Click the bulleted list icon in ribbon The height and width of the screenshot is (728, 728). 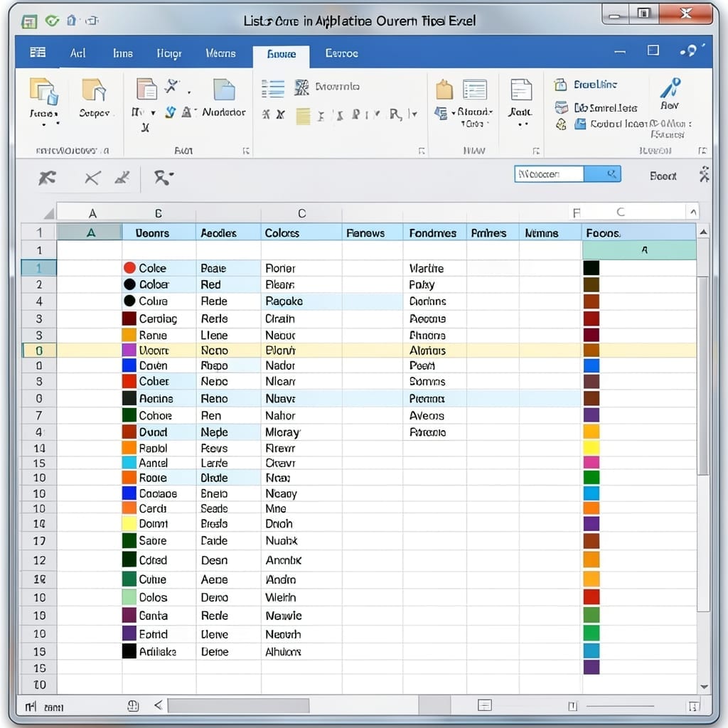click(x=273, y=88)
